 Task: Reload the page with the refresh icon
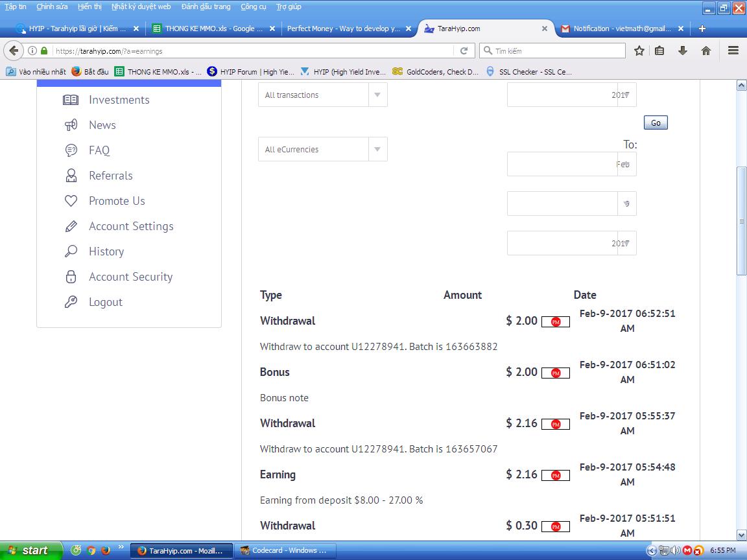[x=464, y=51]
